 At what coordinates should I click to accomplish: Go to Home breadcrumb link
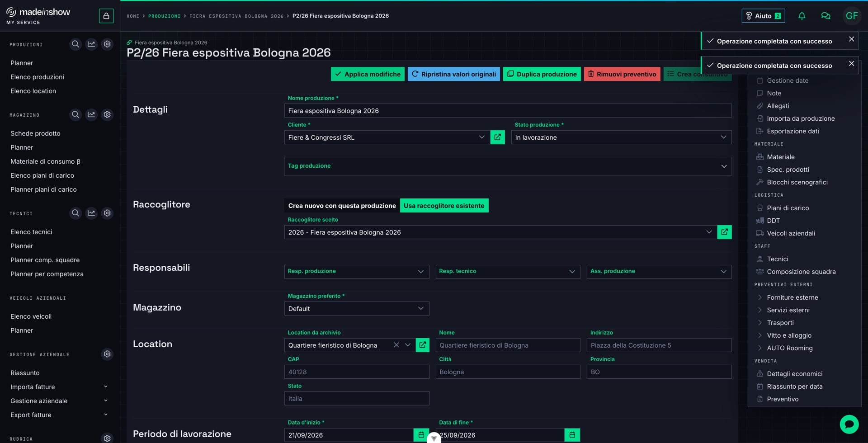coord(133,16)
